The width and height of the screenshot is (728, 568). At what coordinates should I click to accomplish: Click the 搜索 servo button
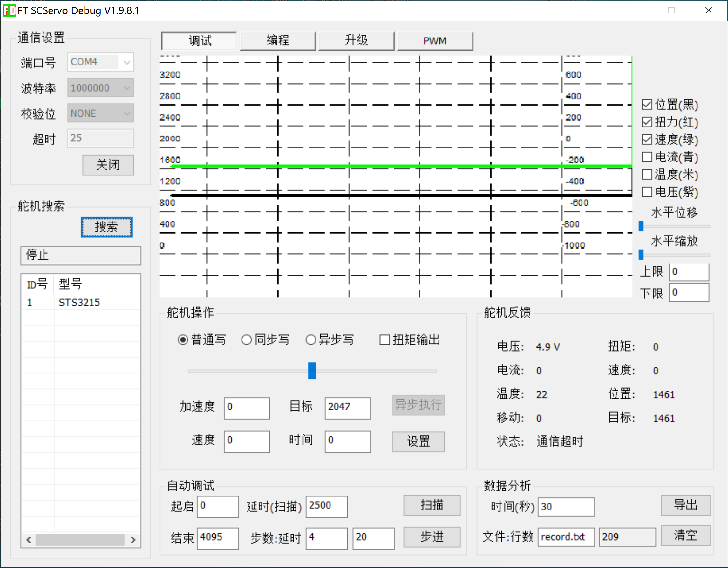[x=107, y=227]
